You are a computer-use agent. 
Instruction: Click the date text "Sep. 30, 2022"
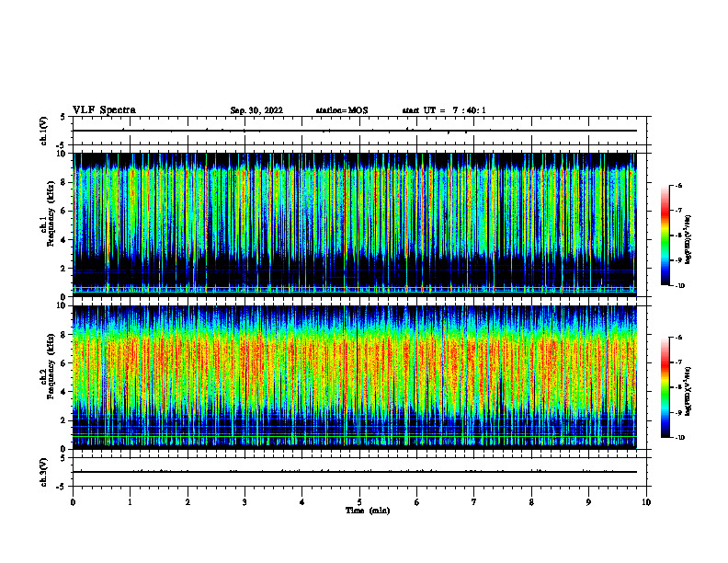click(256, 110)
